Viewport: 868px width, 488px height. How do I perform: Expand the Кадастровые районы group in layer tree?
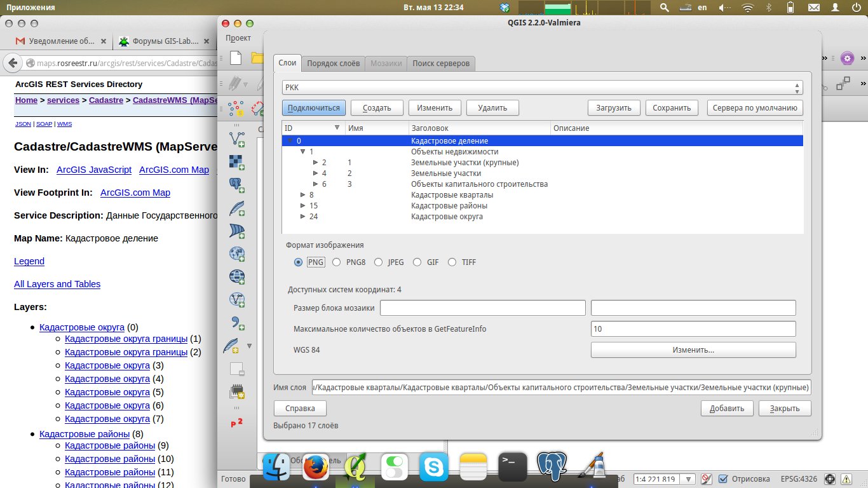303,206
